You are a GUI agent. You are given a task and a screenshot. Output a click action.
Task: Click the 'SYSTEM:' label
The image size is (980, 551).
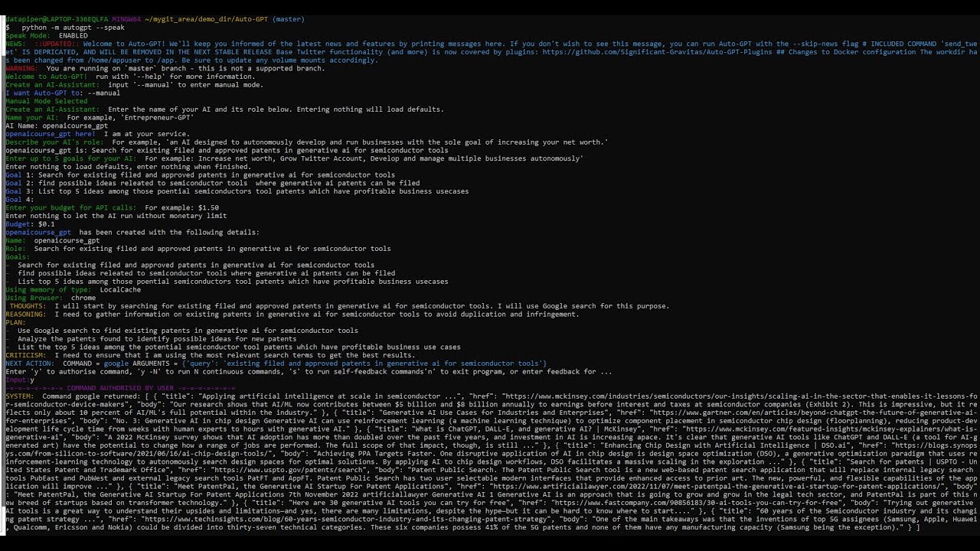20,396
